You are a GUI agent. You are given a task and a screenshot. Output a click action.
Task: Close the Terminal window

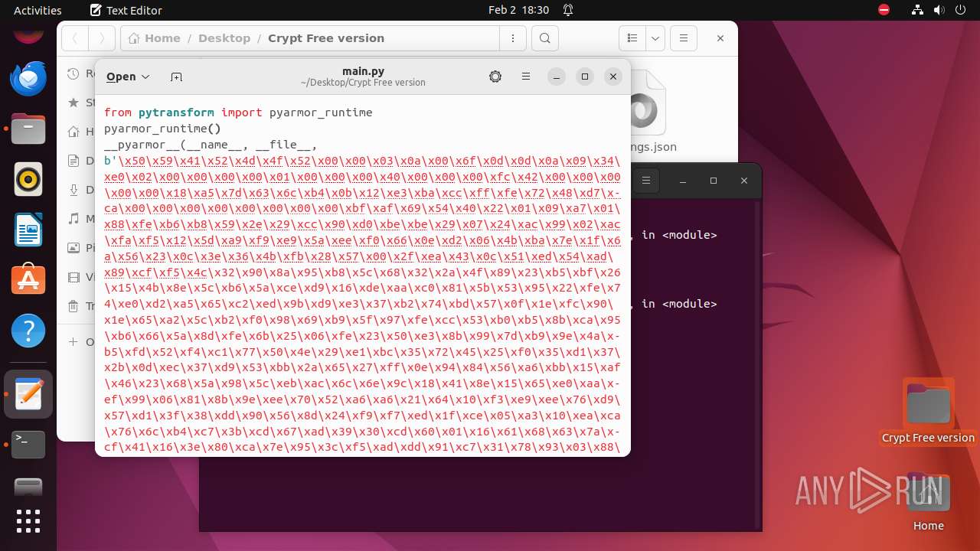(744, 181)
